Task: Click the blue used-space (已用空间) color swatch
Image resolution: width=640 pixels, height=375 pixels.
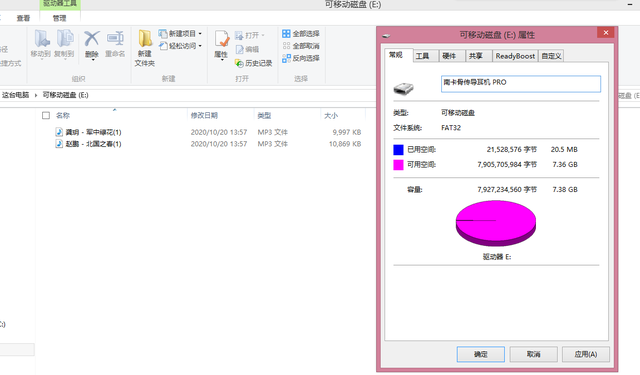Action: (x=398, y=150)
